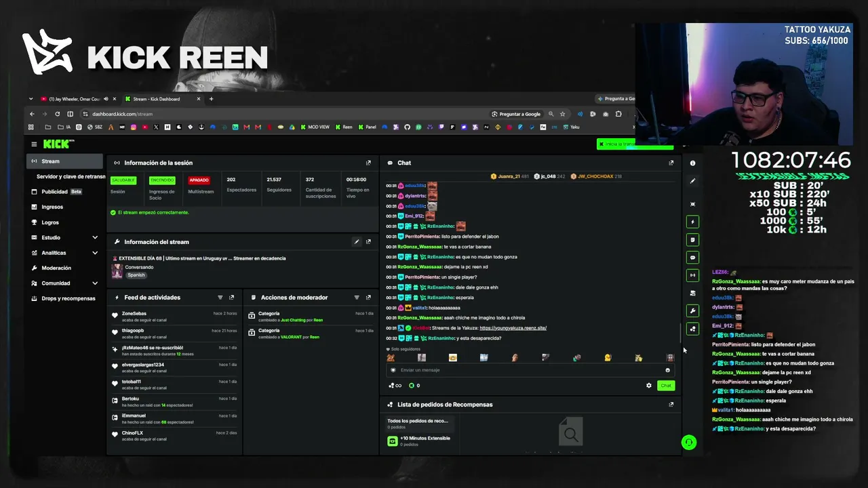Click the storefront icon in right toolbar
The width and height of the screenshot is (868, 488).
[x=692, y=293]
